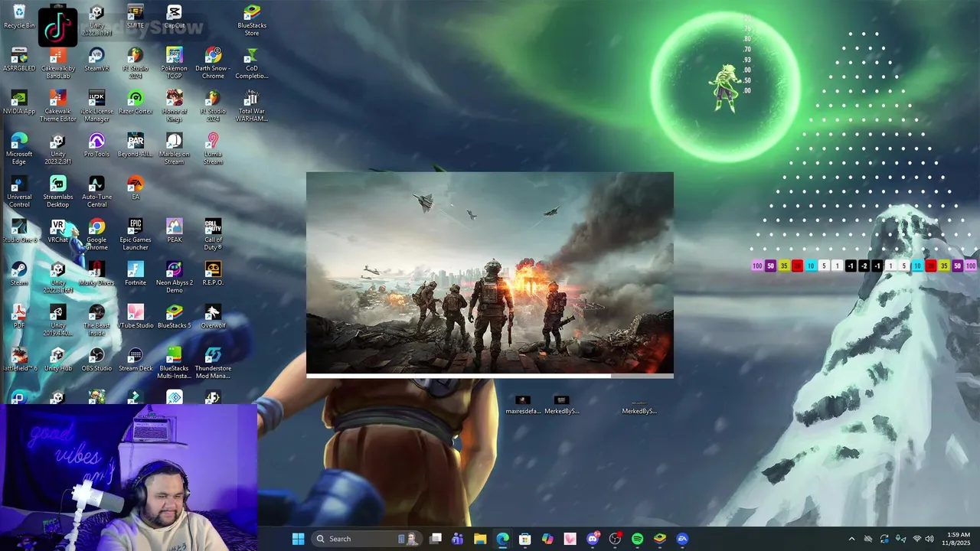
Task: Open the Beyond-All desktop shortcut
Action: (136, 145)
